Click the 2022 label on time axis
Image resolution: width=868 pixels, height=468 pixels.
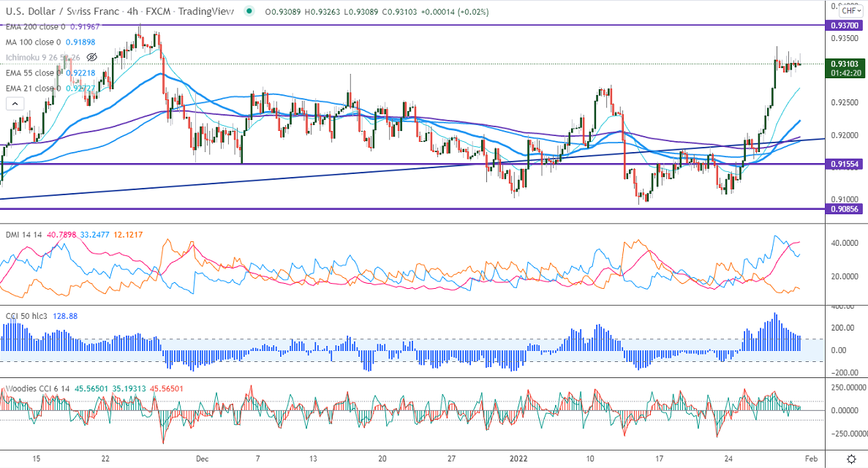518,458
